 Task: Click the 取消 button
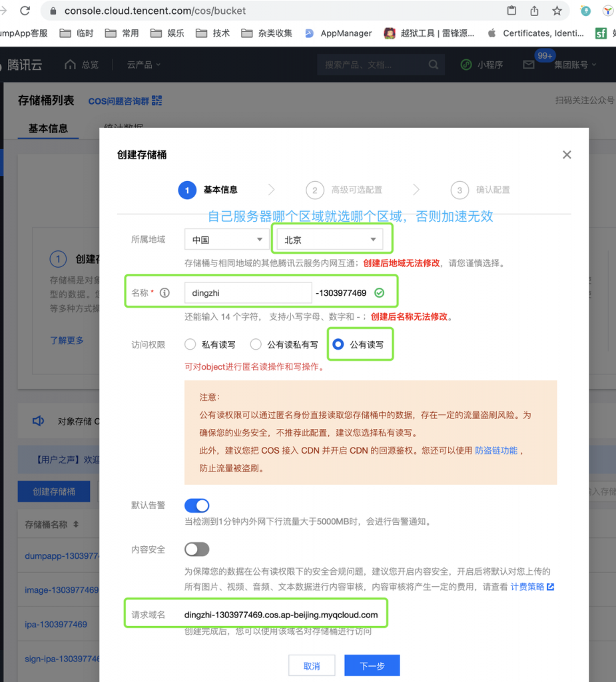point(312,666)
